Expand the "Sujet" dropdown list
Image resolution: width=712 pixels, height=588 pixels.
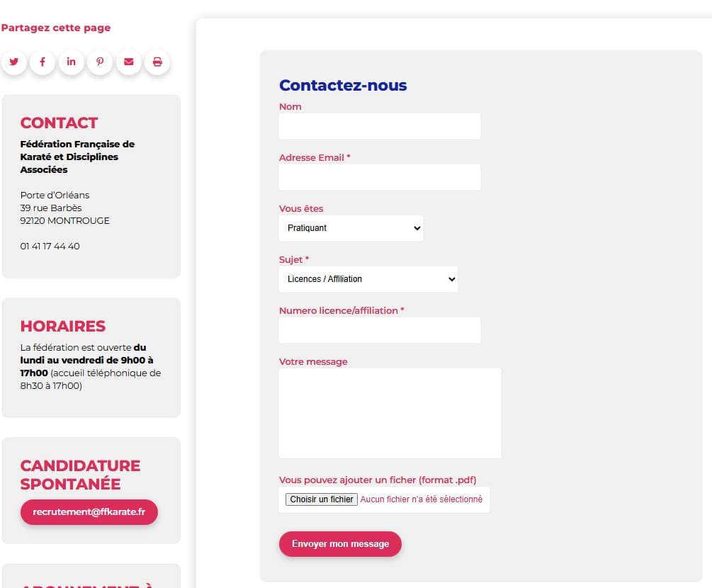point(368,279)
